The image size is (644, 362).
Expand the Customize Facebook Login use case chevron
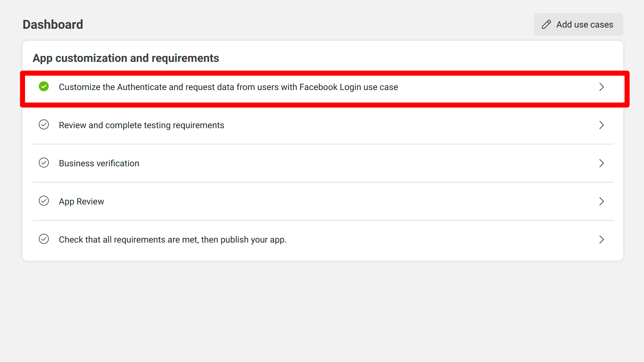601,87
